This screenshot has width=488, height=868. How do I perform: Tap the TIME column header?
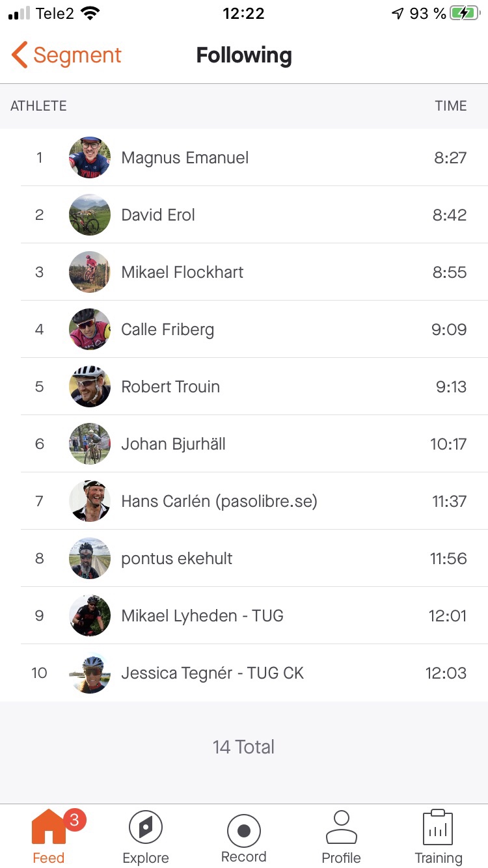(450, 106)
